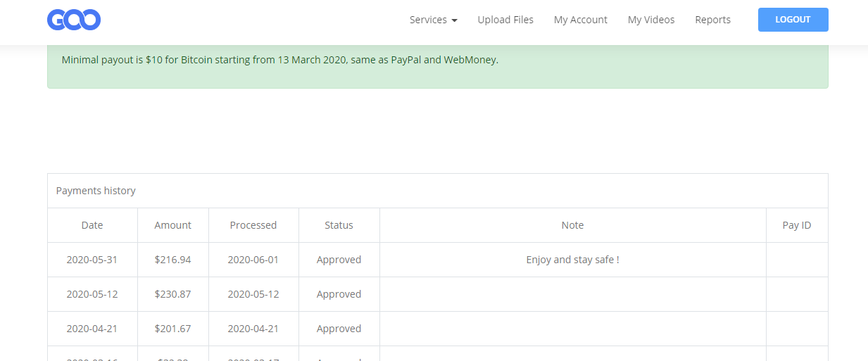The width and height of the screenshot is (868, 361).
Task: Go to My Account
Action: tap(581, 20)
